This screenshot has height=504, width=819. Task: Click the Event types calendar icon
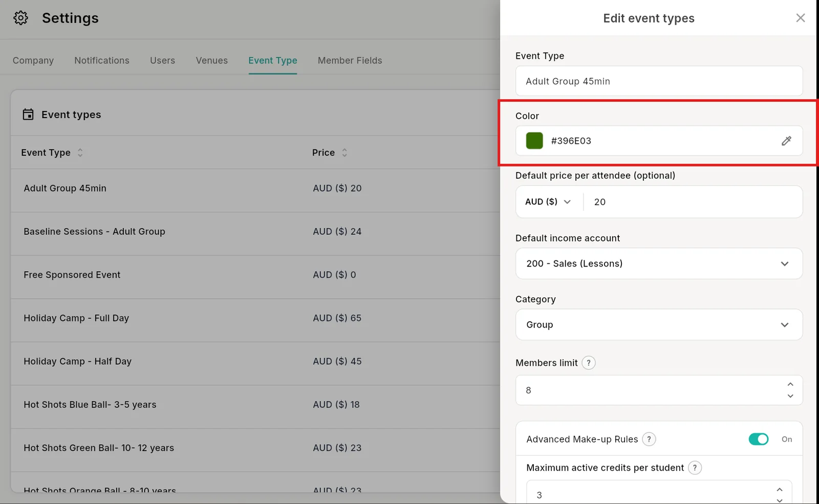click(x=28, y=114)
